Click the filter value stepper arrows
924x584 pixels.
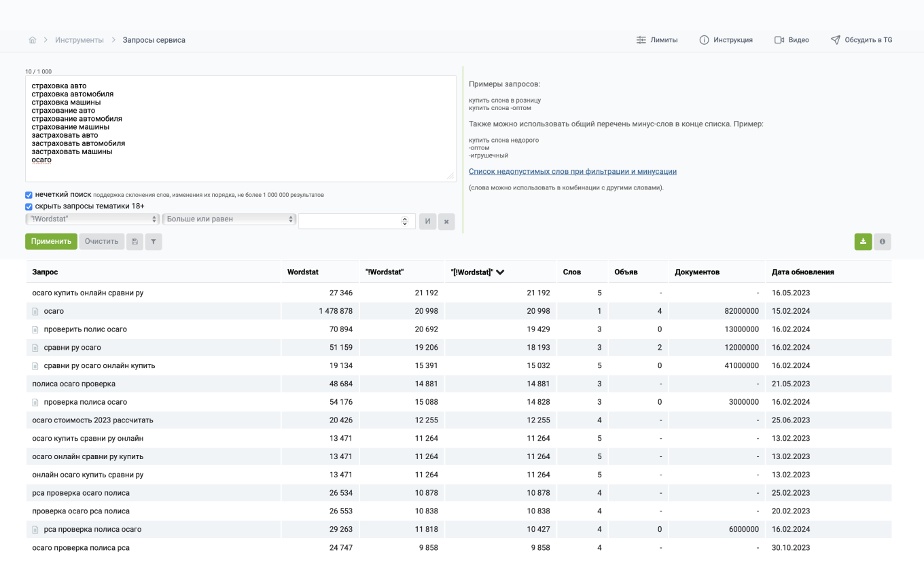click(405, 221)
